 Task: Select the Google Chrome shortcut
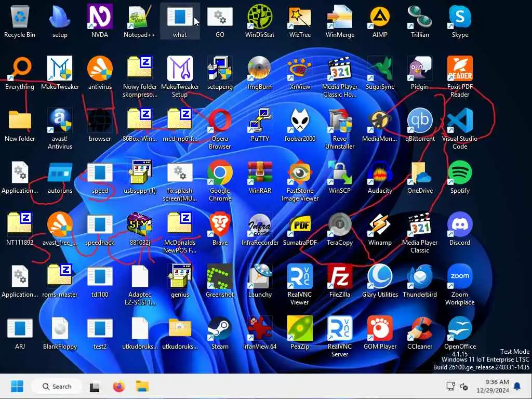[x=220, y=172]
